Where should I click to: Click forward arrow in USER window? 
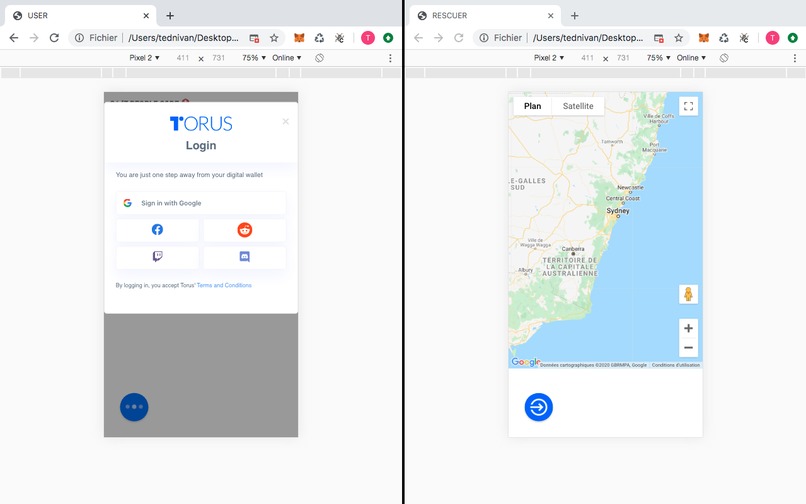[34, 38]
